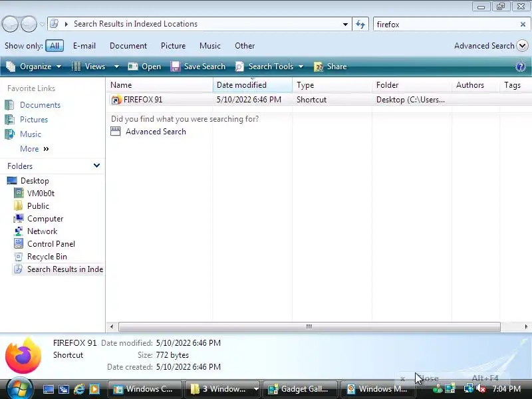Select the VM0b0t user folder
Screen dimensions: 532x399
[x=41, y=194]
